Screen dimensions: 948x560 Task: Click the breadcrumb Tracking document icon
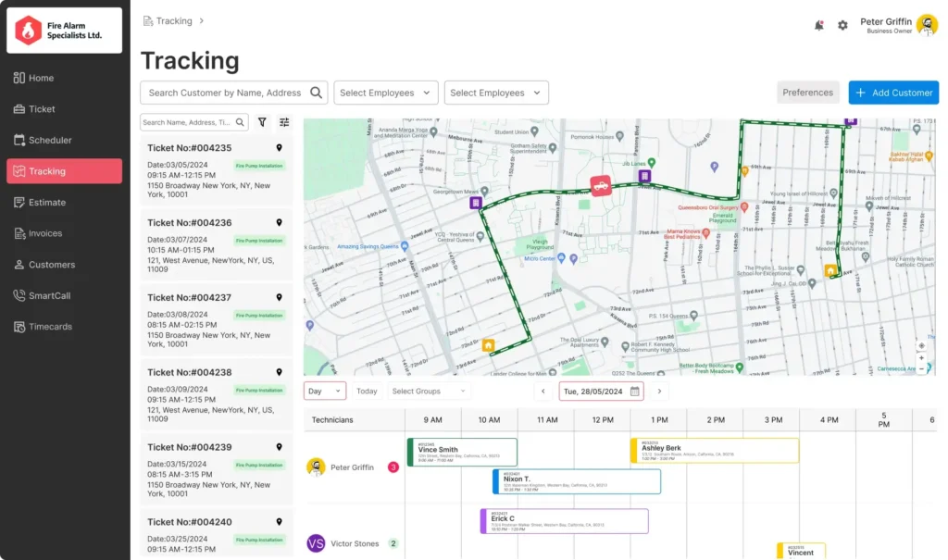(147, 21)
